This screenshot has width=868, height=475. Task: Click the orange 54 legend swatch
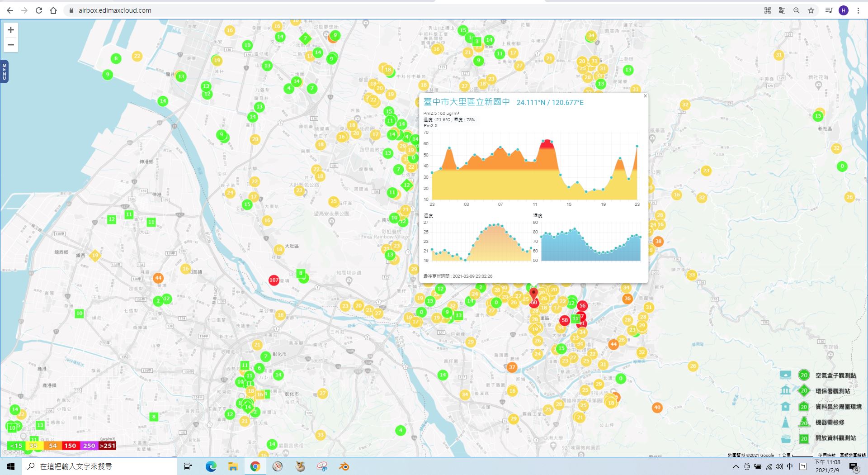click(x=53, y=446)
